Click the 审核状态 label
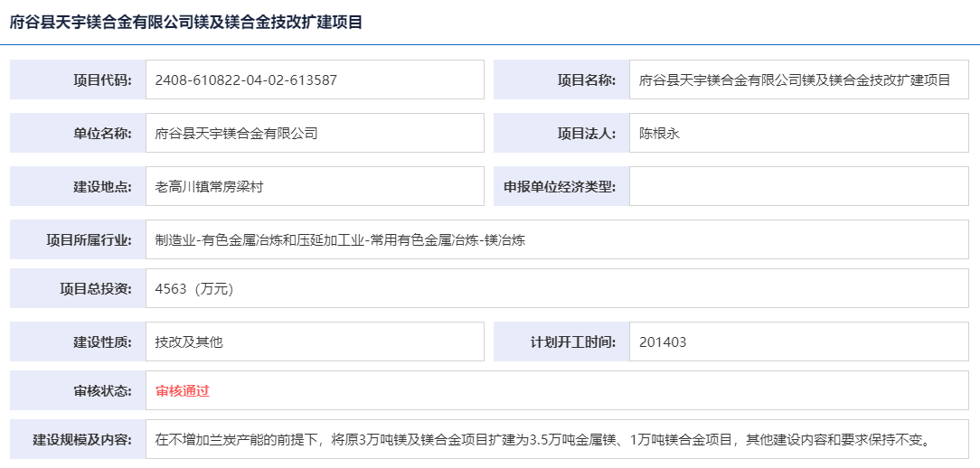980x468 pixels. pos(102,391)
